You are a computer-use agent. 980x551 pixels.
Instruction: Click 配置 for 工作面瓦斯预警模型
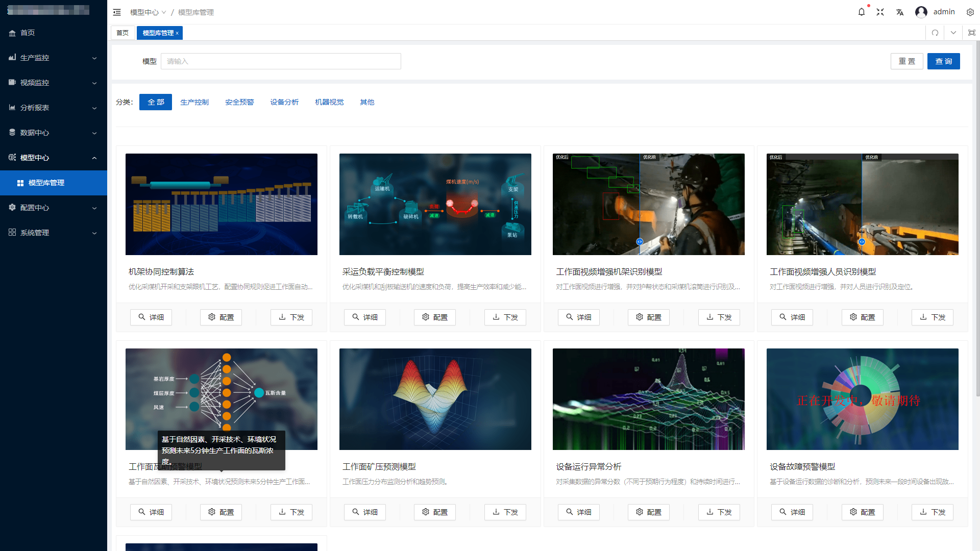[x=221, y=512]
